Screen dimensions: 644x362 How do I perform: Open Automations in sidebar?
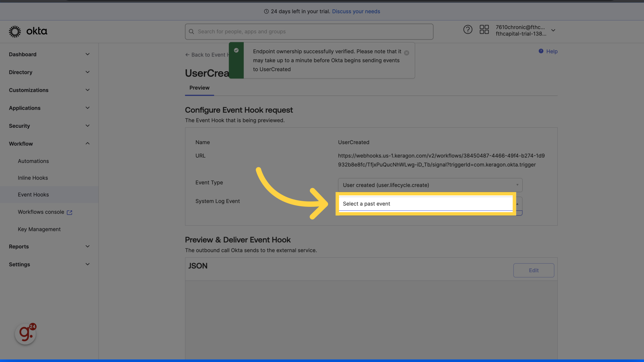[33, 161]
